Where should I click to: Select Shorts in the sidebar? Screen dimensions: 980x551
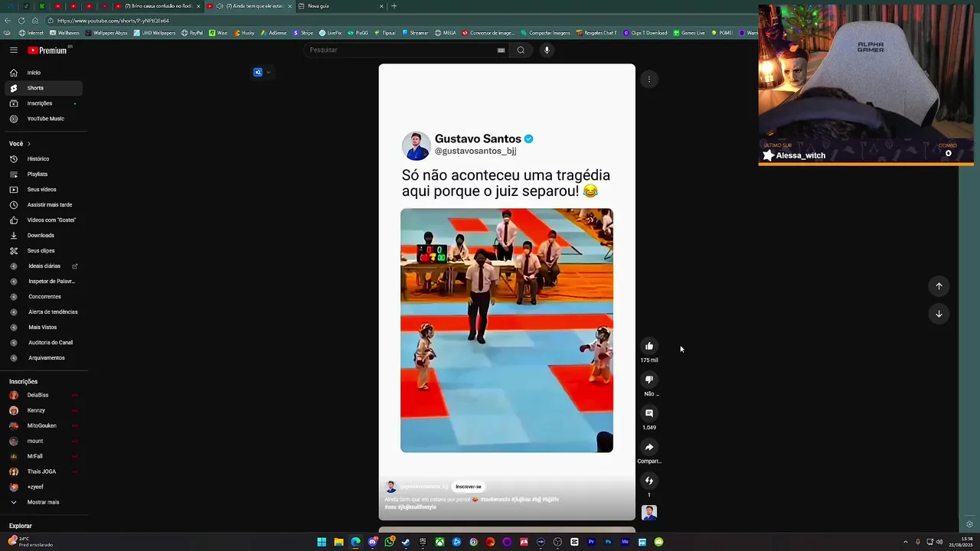pyautogui.click(x=44, y=88)
